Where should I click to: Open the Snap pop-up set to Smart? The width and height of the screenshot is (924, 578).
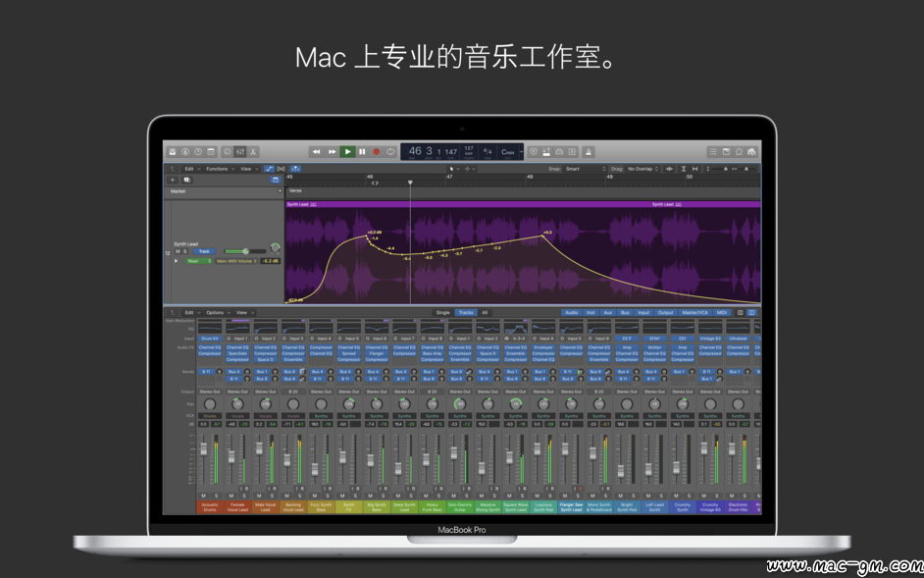click(x=586, y=169)
